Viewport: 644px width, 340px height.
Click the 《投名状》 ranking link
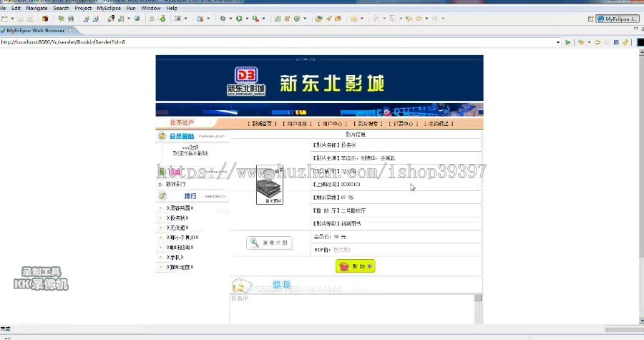tap(177, 218)
